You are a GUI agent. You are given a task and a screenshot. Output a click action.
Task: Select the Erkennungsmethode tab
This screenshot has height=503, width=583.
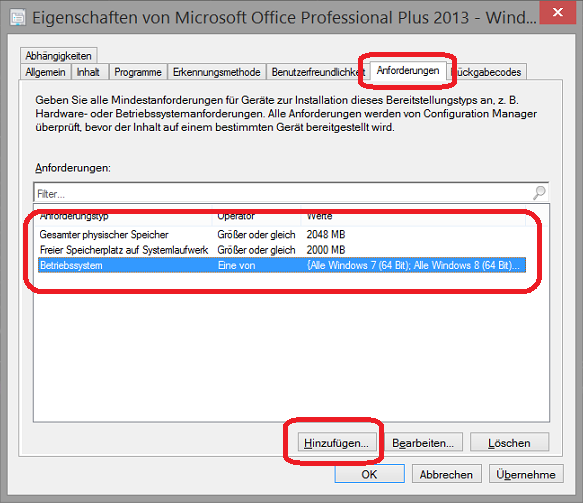(x=216, y=72)
